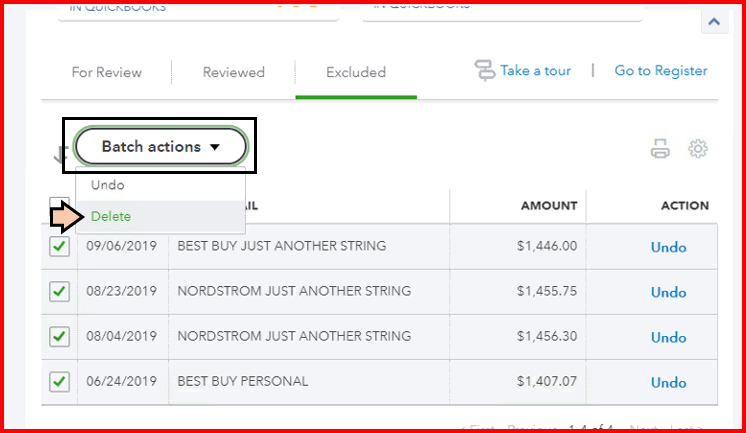
Task: Switch to the For Review tab
Action: click(107, 72)
